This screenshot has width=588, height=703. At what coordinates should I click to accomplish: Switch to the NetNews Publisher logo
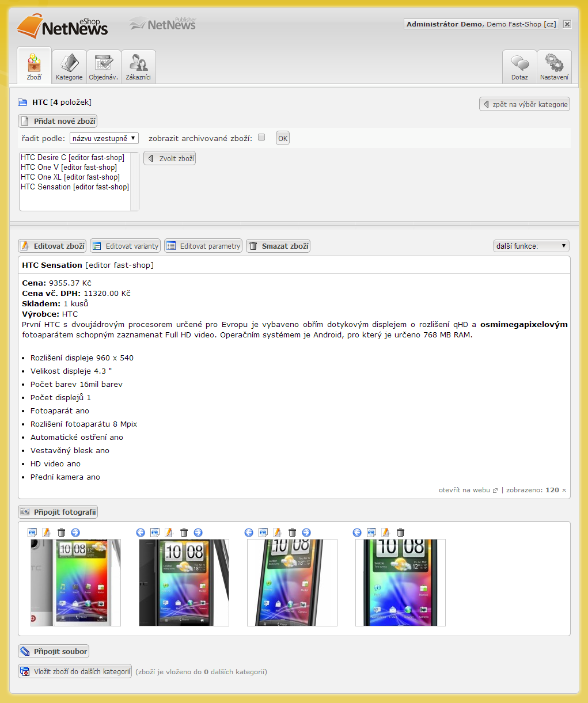pyautogui.click(x=163, y=24)
